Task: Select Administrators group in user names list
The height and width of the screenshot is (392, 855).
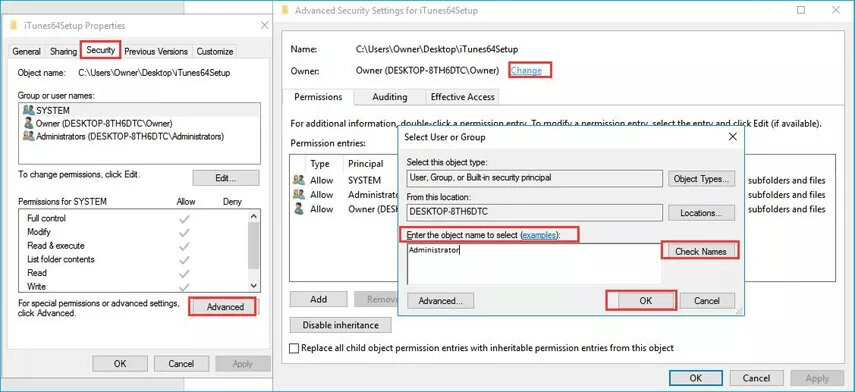Action: coord(140,136)
